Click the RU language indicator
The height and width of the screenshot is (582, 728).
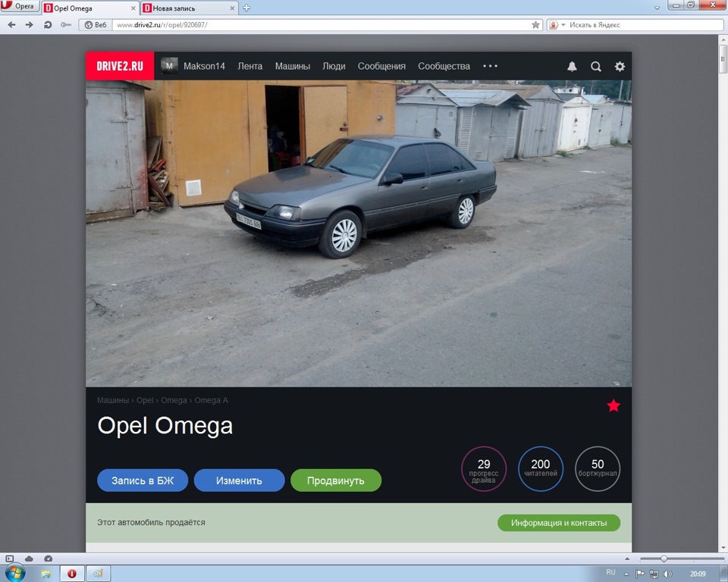pyautogui.click(x=610, y=573)
